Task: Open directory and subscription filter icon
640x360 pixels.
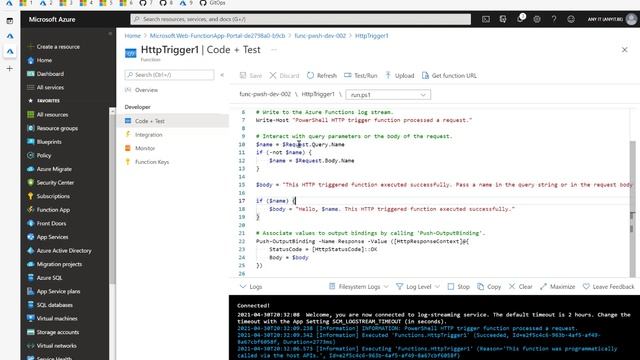Action: [x=503, y=19]
